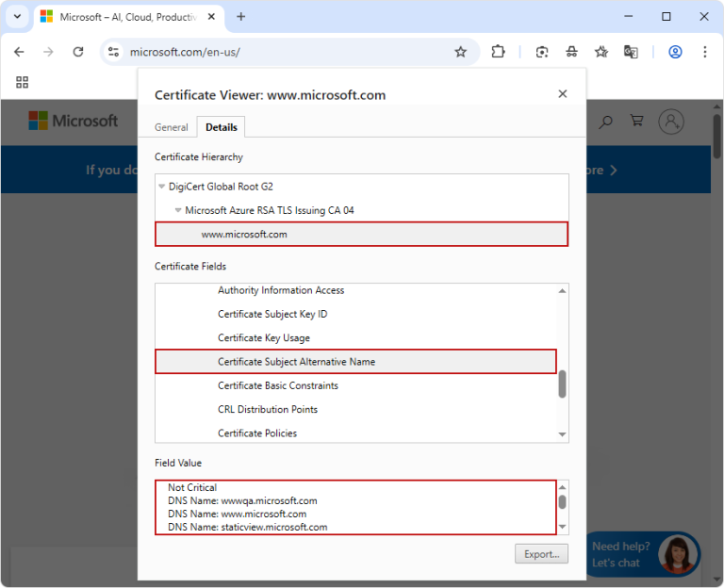Image resolution: width=724 pixels, height=588 pixels.
Task: Open Chrome's three-dot menu
Action: [x=704, y=52]
